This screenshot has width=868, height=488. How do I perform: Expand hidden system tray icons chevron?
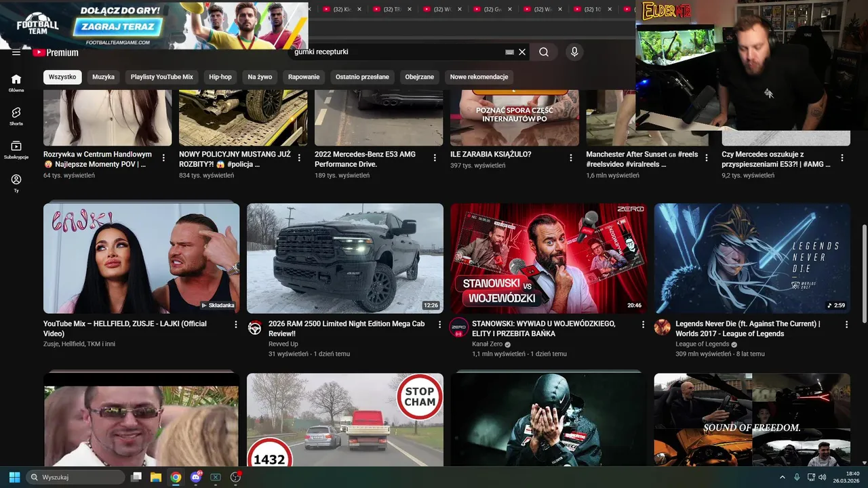[782, 477]
